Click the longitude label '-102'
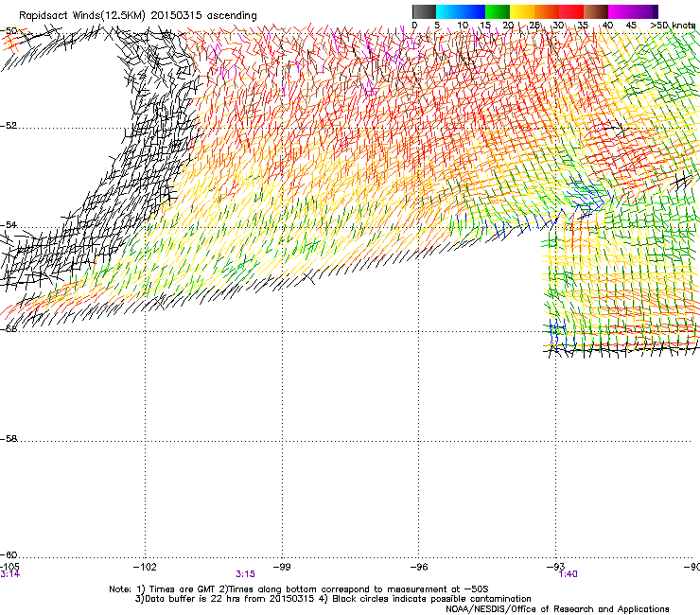 pos(145,567)
